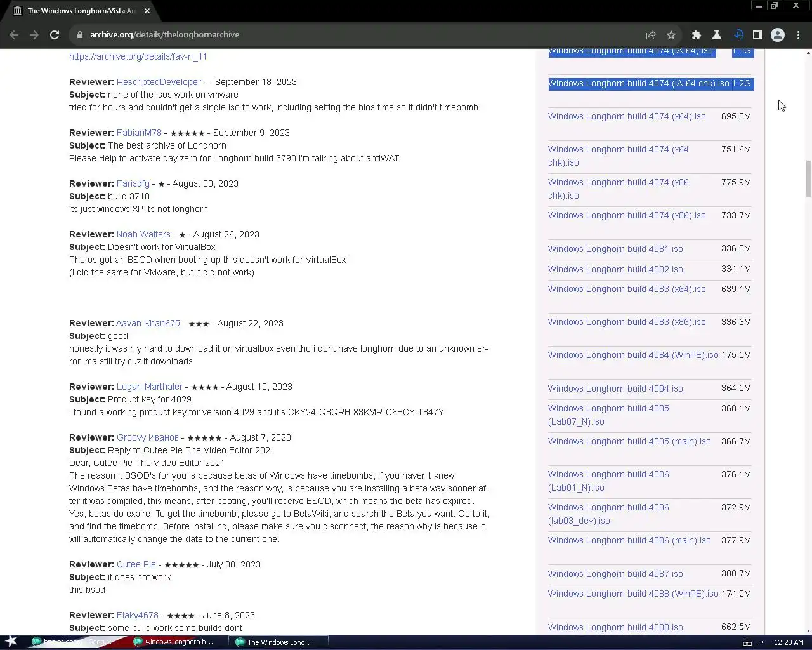Download Windows Longhorn build 4088.iso
812x650 pixels.
(x=615, y=627)
